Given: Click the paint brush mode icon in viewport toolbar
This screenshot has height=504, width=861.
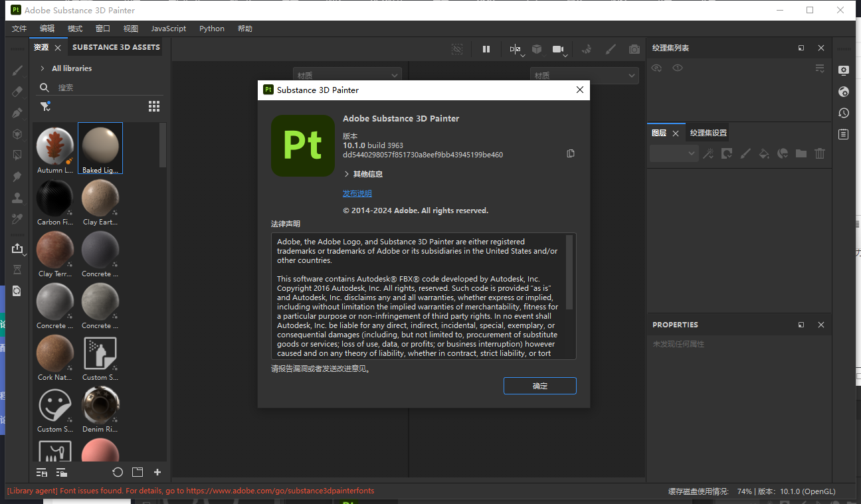Looking at the screenshot, I should coord(611,49).
